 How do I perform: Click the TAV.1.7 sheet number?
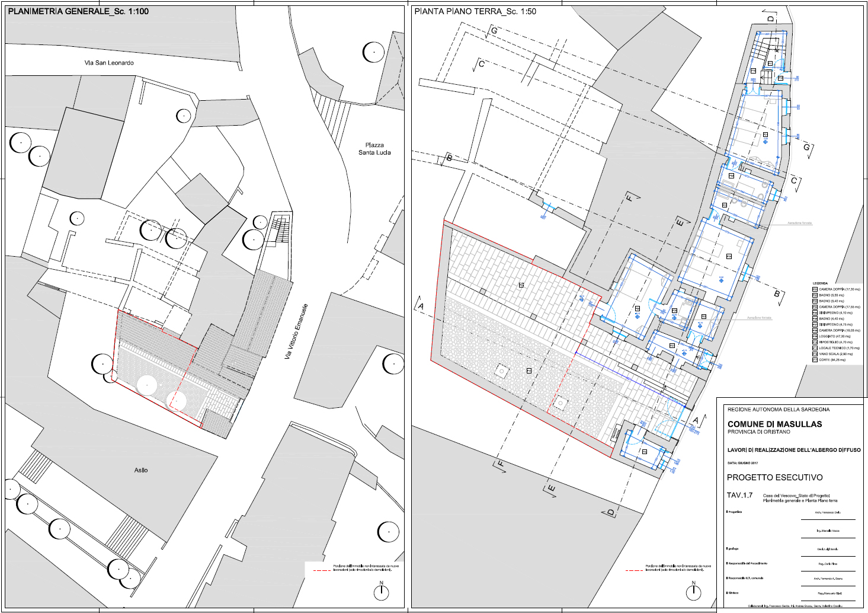click(x=739, y=496)
